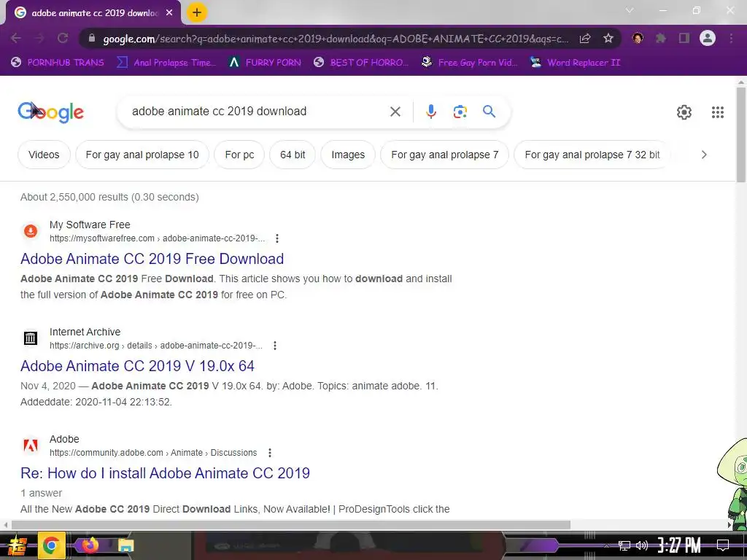Screen dimensions: 747x560
Task: Submit search with magnifier icon
Action: tap(489, 112)
